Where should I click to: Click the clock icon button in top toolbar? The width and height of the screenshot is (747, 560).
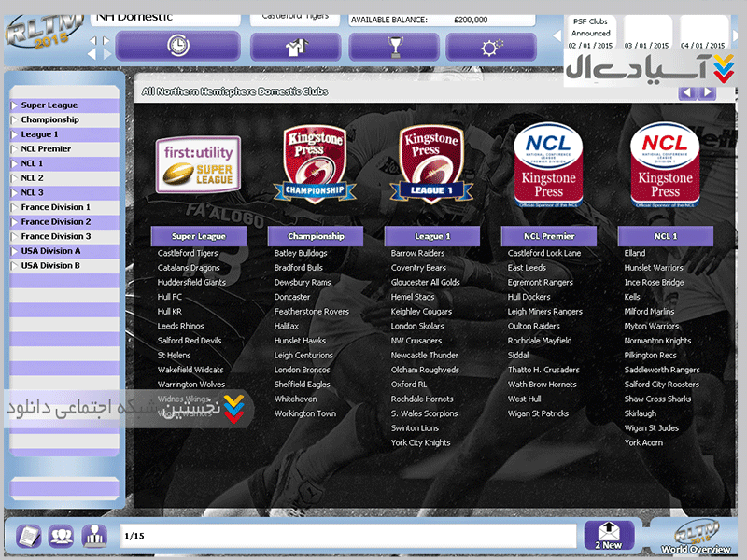pos(177,46)
